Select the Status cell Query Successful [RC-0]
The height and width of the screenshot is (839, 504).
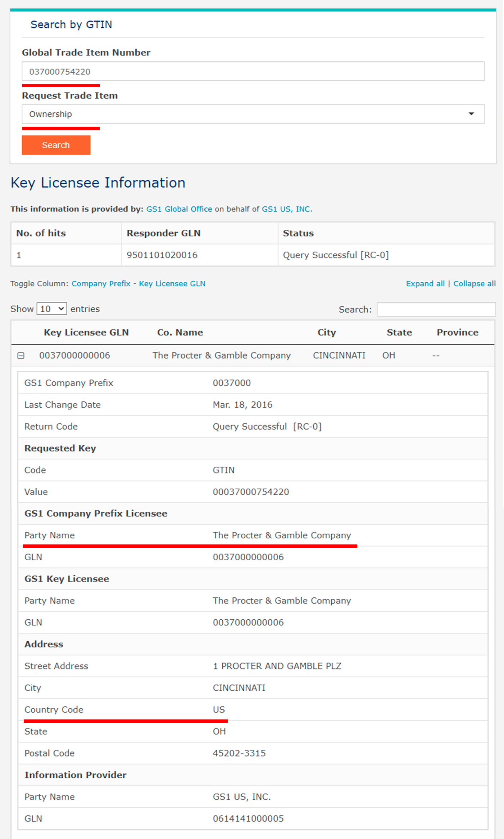tap(336, 255)
